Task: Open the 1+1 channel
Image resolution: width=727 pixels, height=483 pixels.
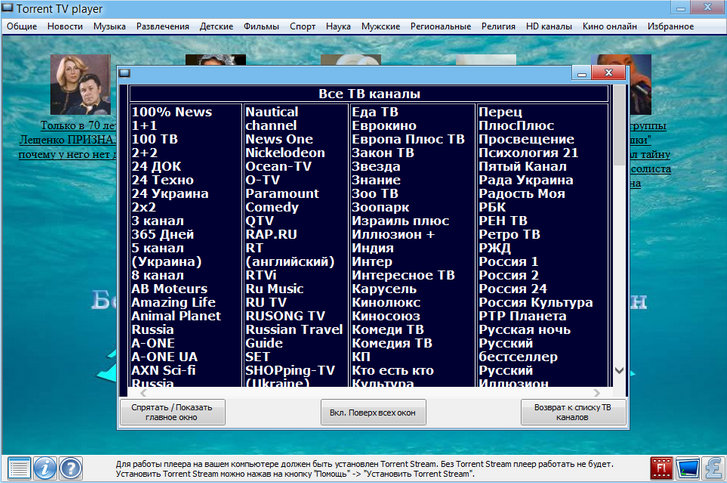Action: (x=144, y=126)
